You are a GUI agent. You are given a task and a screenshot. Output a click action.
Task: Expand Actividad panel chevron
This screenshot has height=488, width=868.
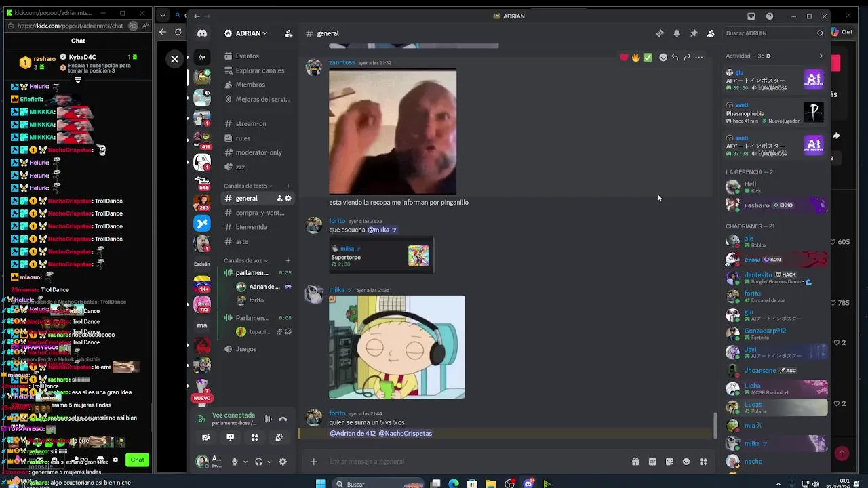click(x=821, y=56)
